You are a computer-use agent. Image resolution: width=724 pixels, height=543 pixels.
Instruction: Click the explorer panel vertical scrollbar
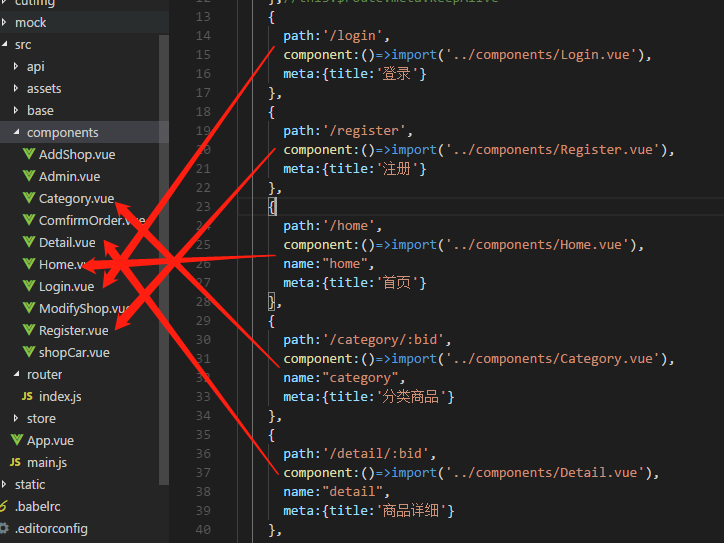(164, 250)
